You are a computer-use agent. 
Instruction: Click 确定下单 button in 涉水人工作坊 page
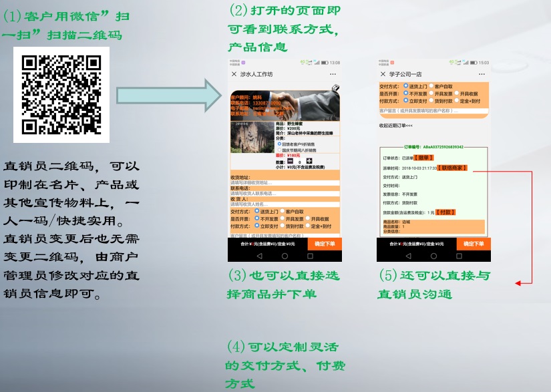point(325,244)
